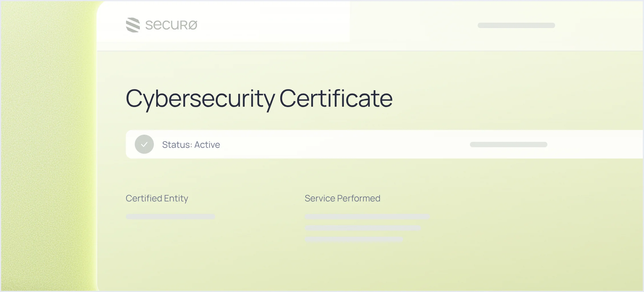Click the checkmark circle status icon

click(144, 144)
